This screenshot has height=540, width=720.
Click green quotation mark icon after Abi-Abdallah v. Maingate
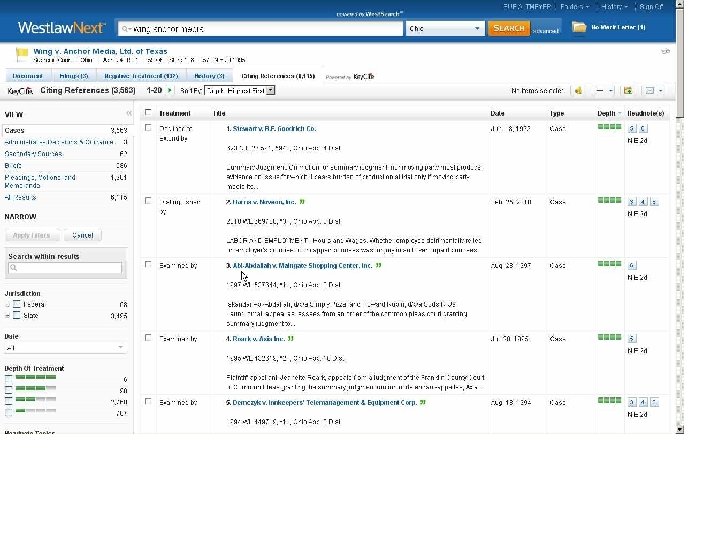pyautogui.click(x=378, y=265)
